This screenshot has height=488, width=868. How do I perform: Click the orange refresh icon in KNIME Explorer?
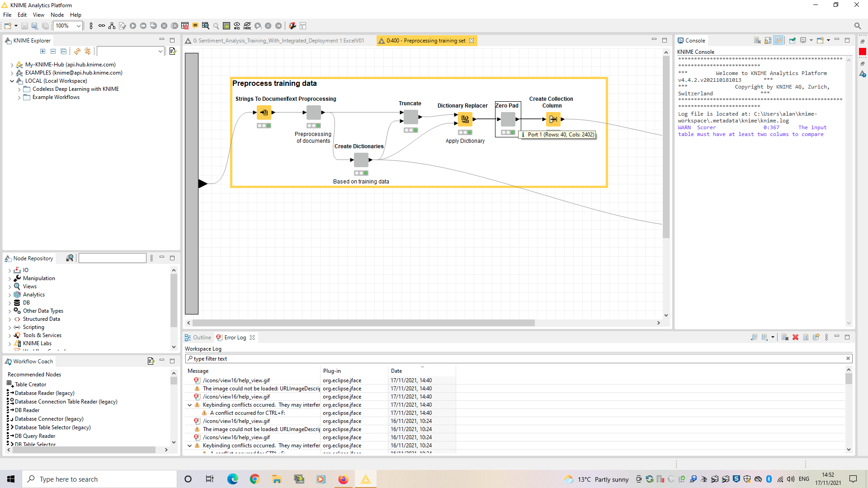[x=77, y=52]
